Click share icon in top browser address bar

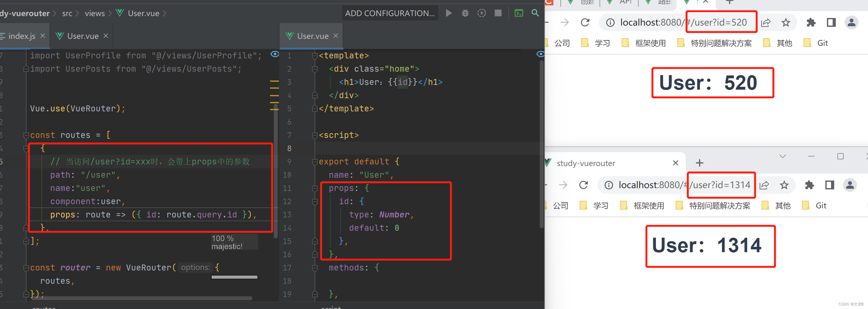(x=766, y=22)
